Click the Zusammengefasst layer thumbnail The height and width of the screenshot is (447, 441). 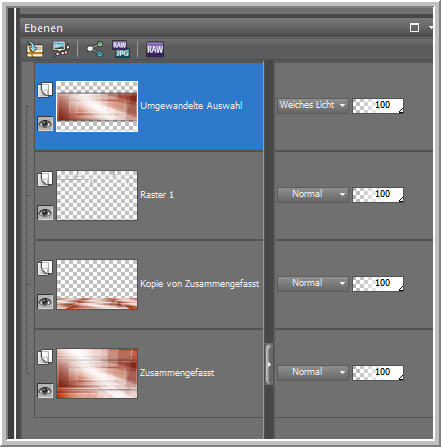pyautogui.click(x=97, y=373)
